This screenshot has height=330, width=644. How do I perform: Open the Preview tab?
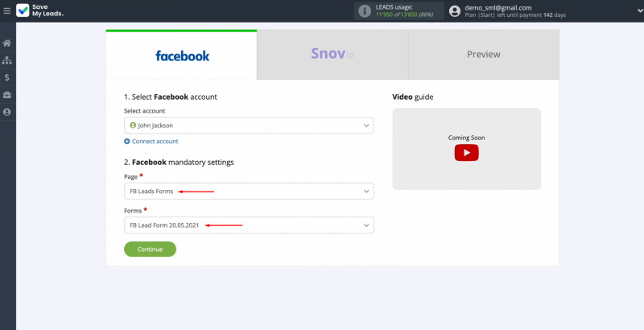[x=483, y=55]
